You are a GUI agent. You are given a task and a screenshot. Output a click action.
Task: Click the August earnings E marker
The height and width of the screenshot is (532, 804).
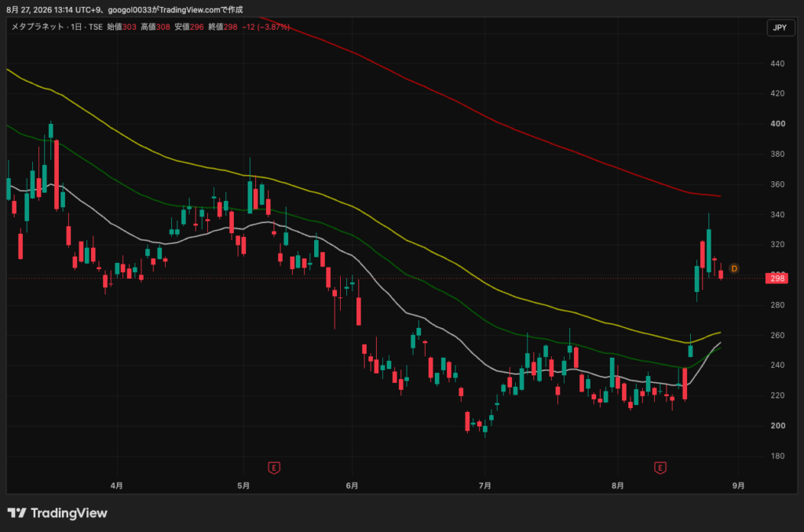pos(660,468)
